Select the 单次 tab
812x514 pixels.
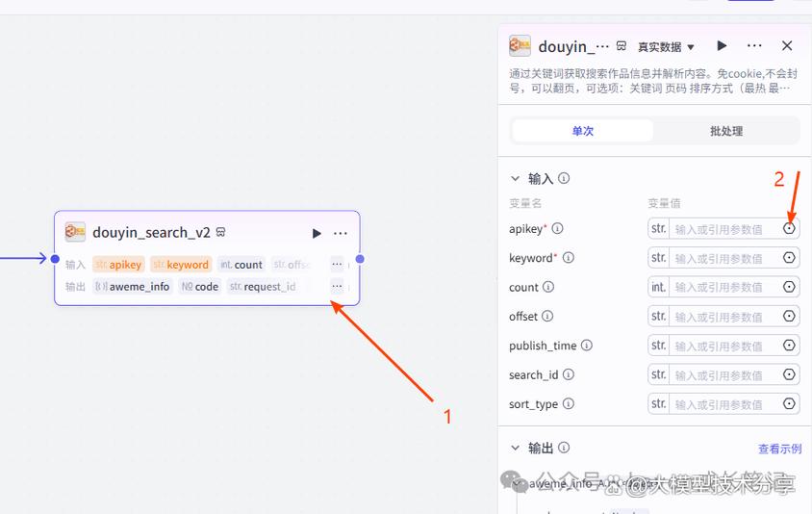pyautogui.click(x=583, y=131)
